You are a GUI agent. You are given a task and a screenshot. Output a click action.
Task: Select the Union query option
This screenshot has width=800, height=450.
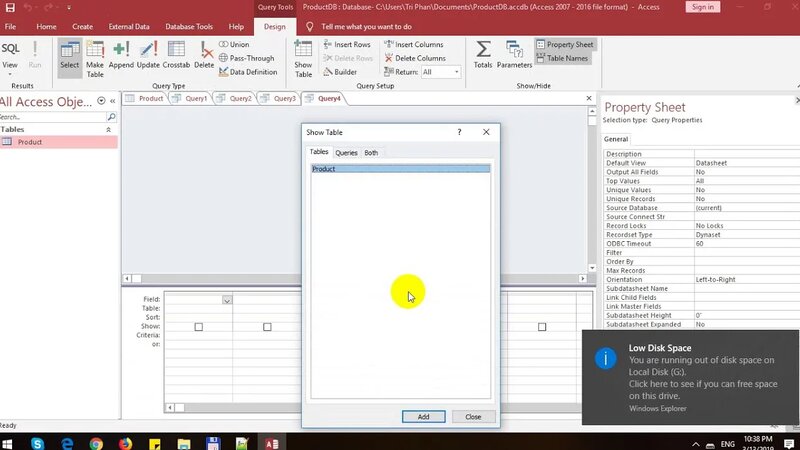pyautogui.click(x=234, y=44)
